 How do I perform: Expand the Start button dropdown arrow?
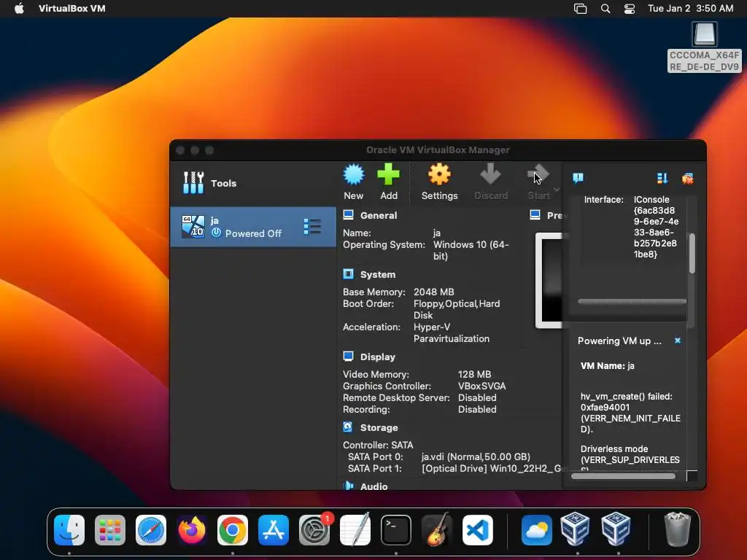coord(556,190)
